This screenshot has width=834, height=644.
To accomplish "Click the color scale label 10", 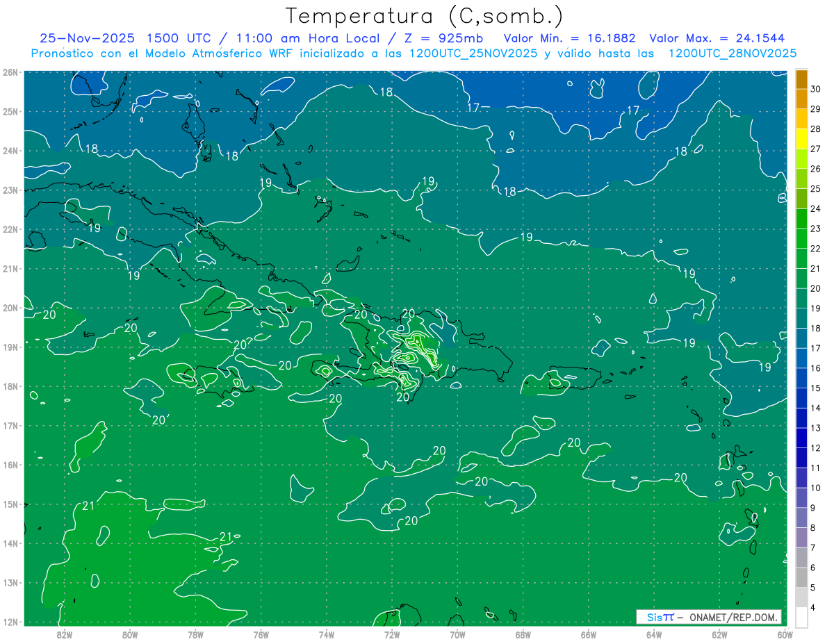I will click(815, 488).
